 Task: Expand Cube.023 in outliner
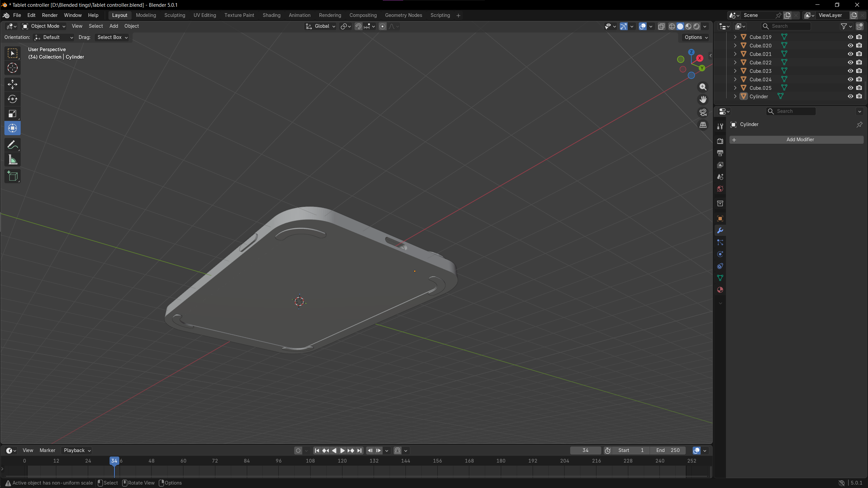[735, 71]
